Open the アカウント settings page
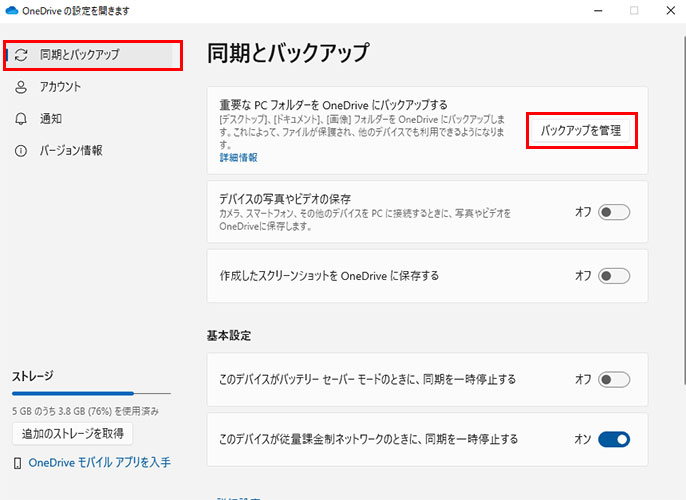Screen dimensions: 686x500 point(61,87)
